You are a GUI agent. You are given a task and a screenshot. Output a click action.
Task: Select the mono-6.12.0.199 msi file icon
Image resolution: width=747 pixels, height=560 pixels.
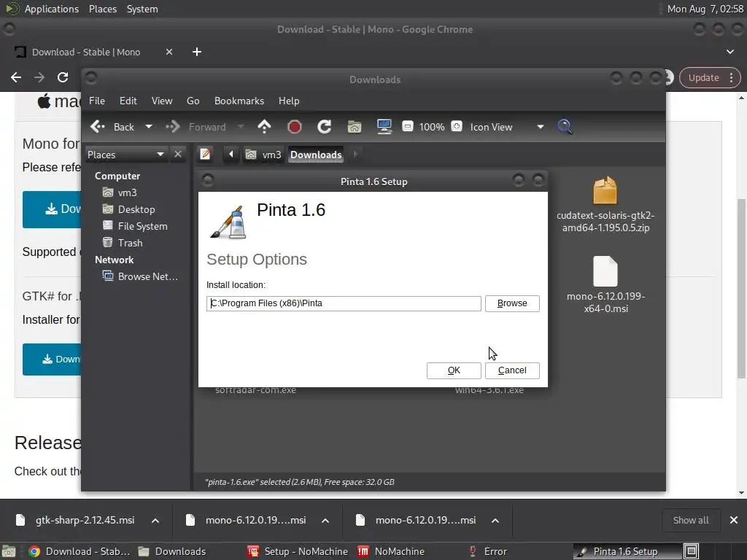[605, 271]
